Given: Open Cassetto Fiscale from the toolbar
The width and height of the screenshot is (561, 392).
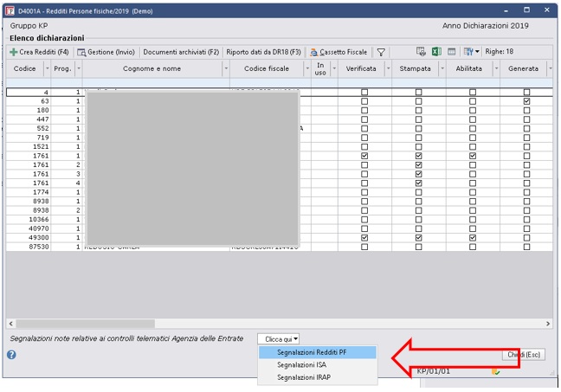Looking at the screenshot, I should [339, 52].
